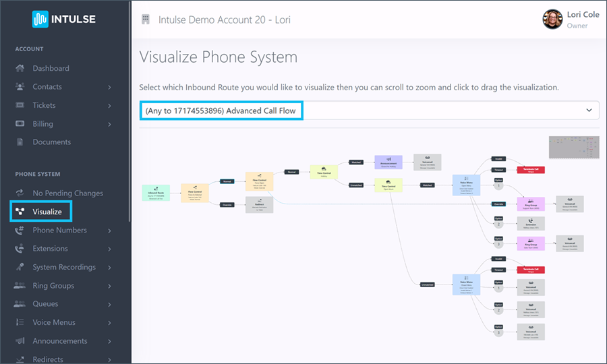Click the Override label before the Redirect node
The height and width of the screenshot is (364, 607).
(227, 205)
